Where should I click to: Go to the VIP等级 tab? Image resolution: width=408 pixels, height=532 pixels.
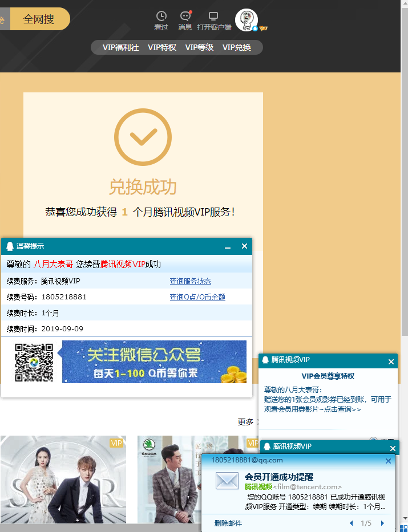tap(199, 47)
